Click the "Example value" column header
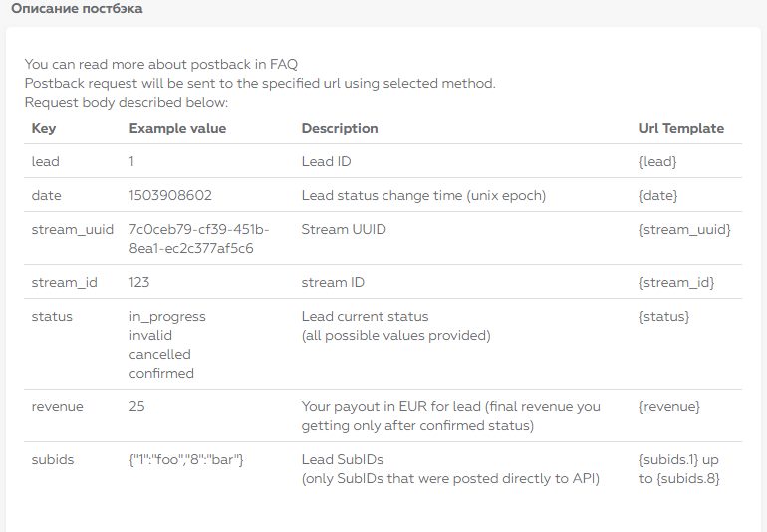Viewport: 767px width, 532px height. click(x=177, y=129)
